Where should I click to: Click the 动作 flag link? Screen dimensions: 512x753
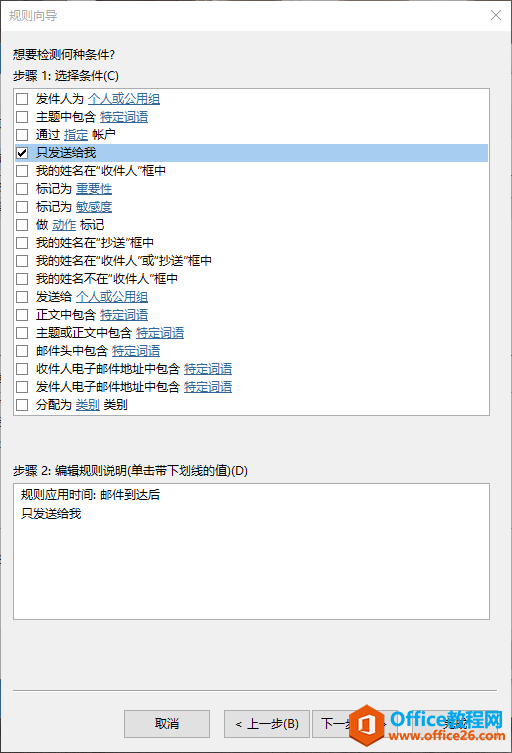pos(64,225)
